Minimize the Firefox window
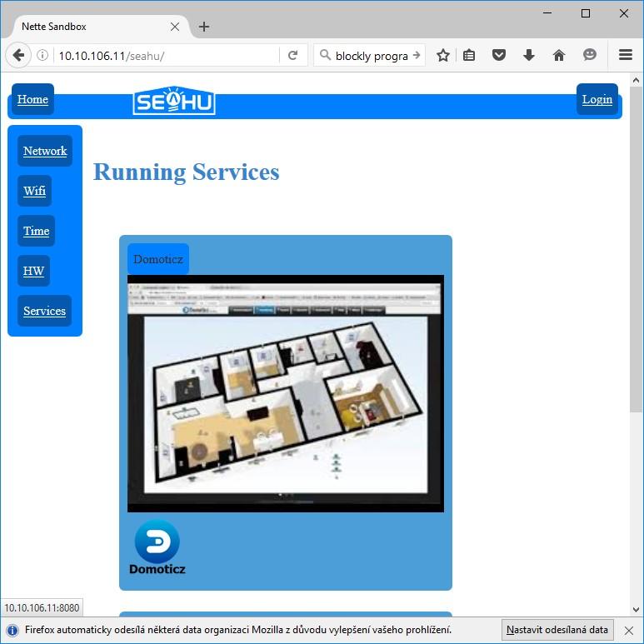This screenshot has height=644, width=644. tap(547, 13)
